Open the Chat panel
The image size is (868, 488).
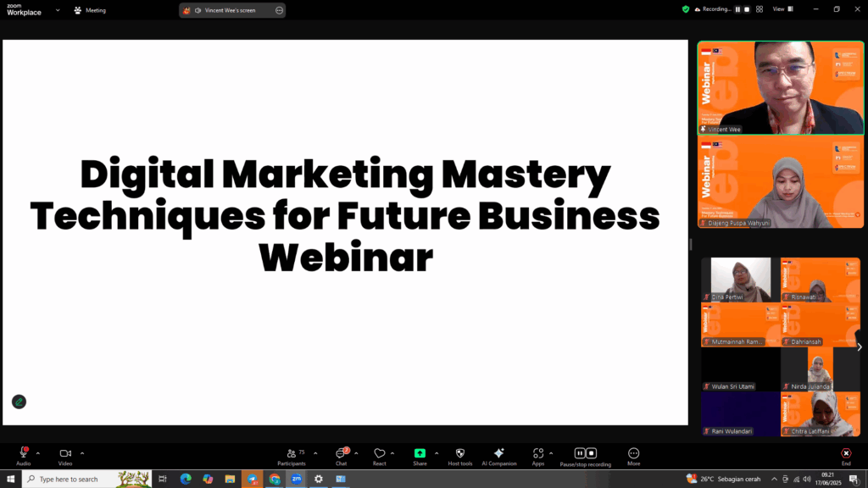[x=341, y=453]
